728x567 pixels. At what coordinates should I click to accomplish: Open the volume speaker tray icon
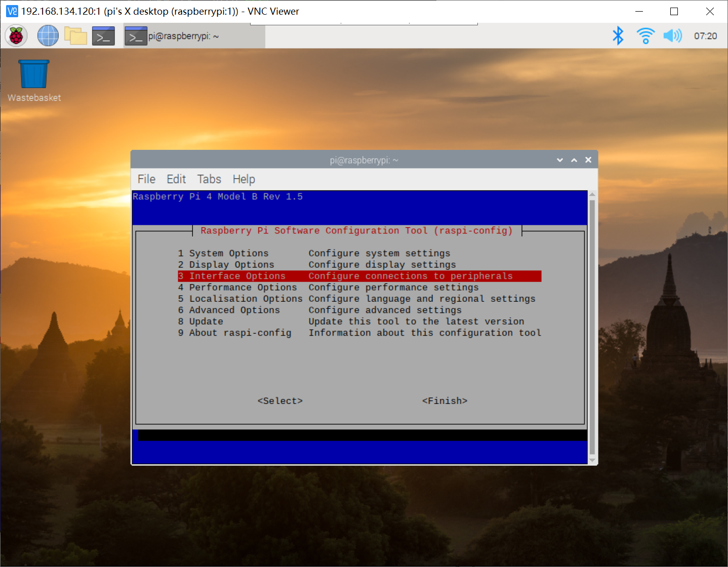coord(673,36)
